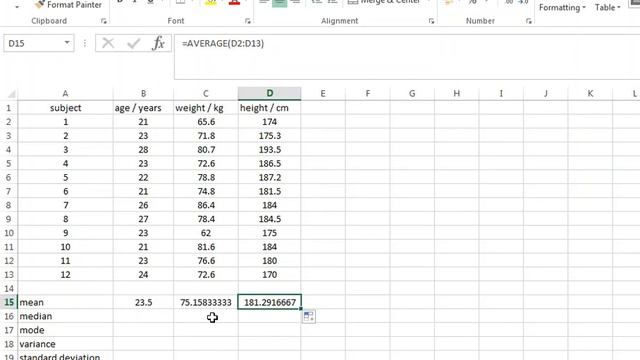This screenshot has height=360, width=640.
Task: Click in the formula bar with =AVERAGE(D2:D13)
Action: pyautogui.click(x=407, y=57)
